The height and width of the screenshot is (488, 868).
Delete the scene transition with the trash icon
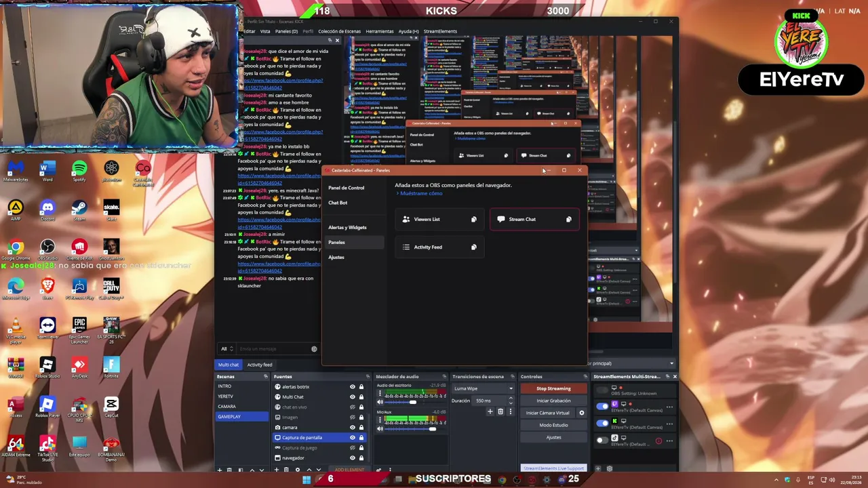(500, 411)
